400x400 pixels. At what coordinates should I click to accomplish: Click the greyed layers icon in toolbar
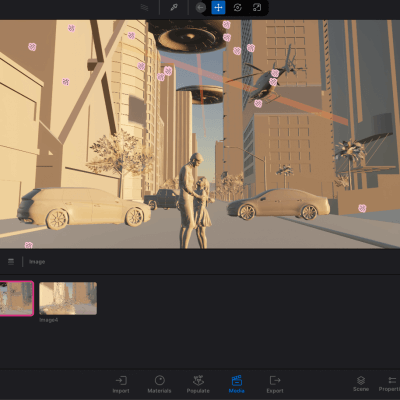point(144,8)
